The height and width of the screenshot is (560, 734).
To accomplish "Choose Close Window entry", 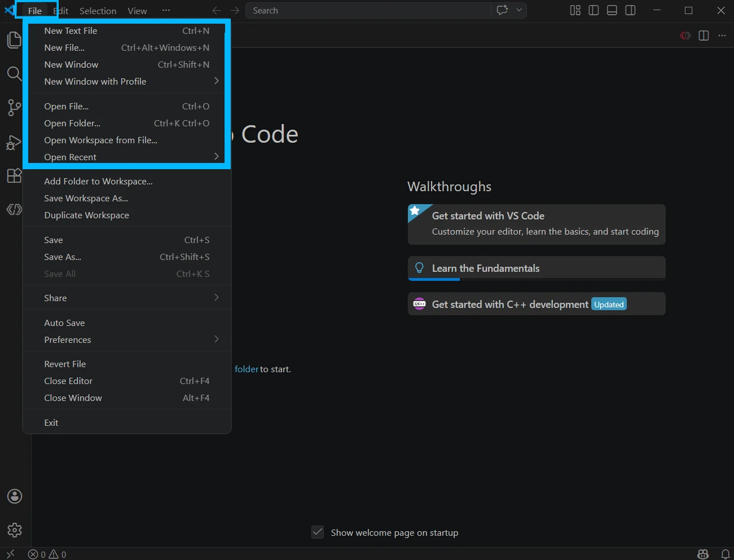I will point(127,398).
